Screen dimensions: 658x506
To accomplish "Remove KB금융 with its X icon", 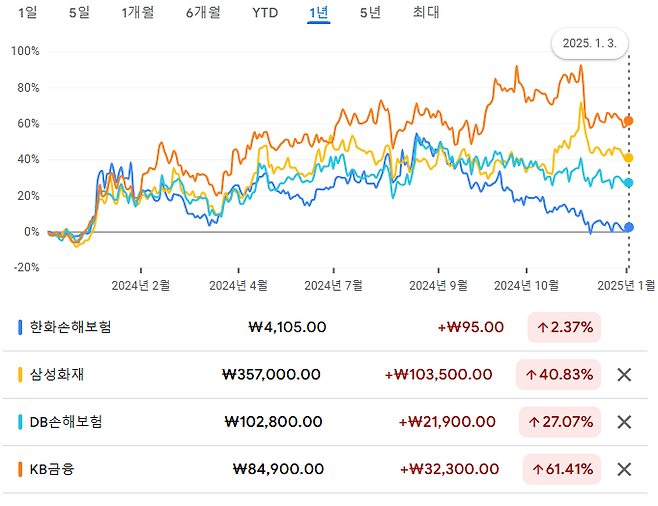I will point(624,469).
